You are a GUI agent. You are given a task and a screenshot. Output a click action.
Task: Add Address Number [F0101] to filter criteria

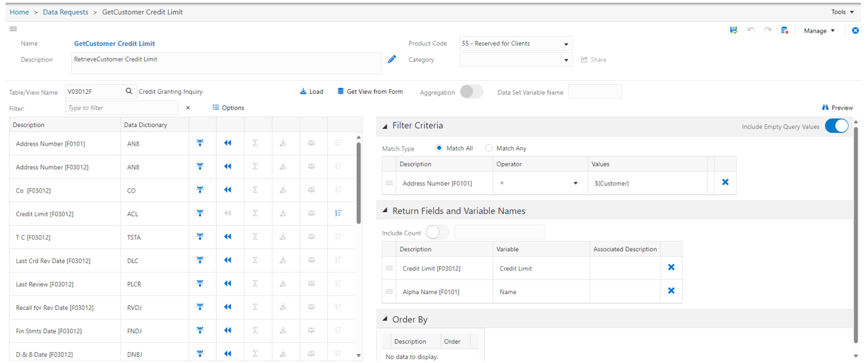coord(200,144)
